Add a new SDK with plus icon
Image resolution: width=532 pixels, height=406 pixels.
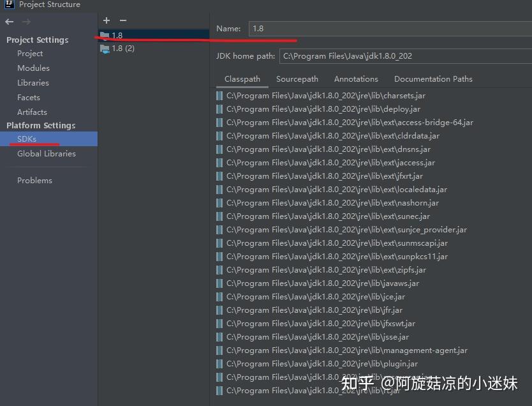[x=107, y=20]
